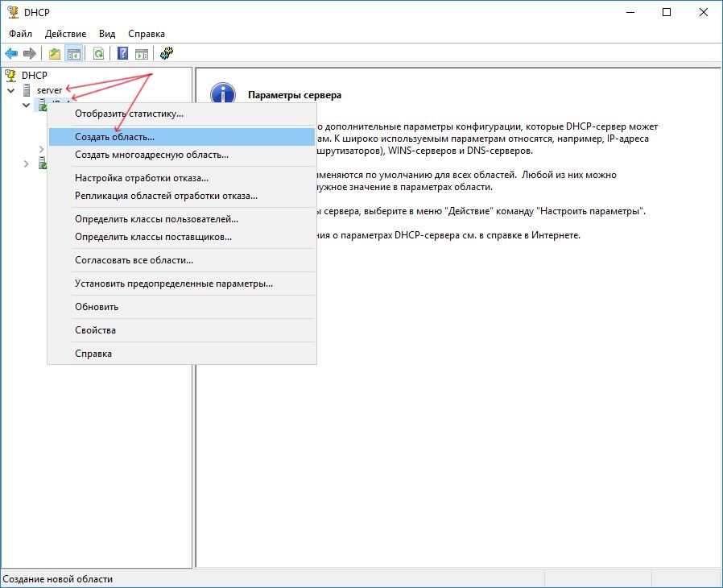The width and height of the screenshot is (723, 588).
Task: Collapse the IPv4 node chevron
Action: 26,105
